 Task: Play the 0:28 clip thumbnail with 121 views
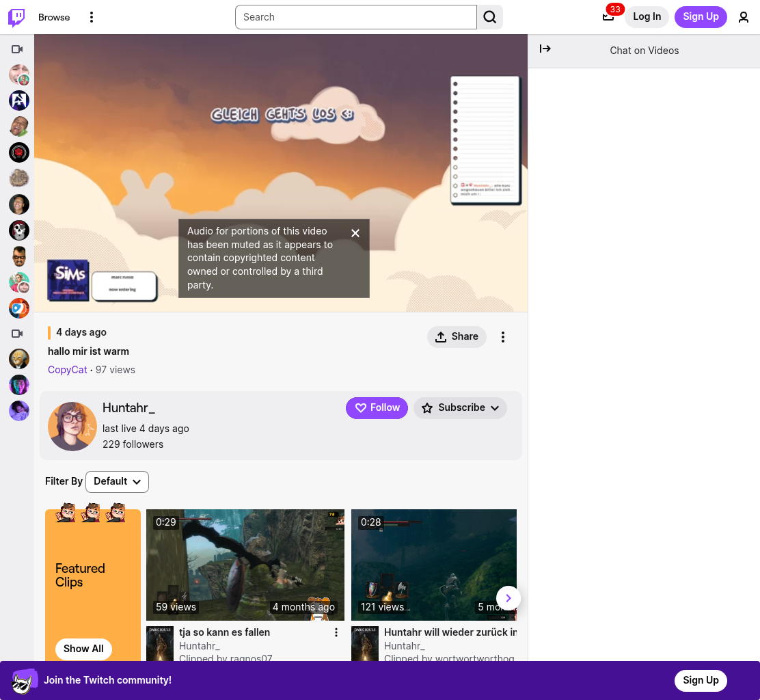point(434,565)
